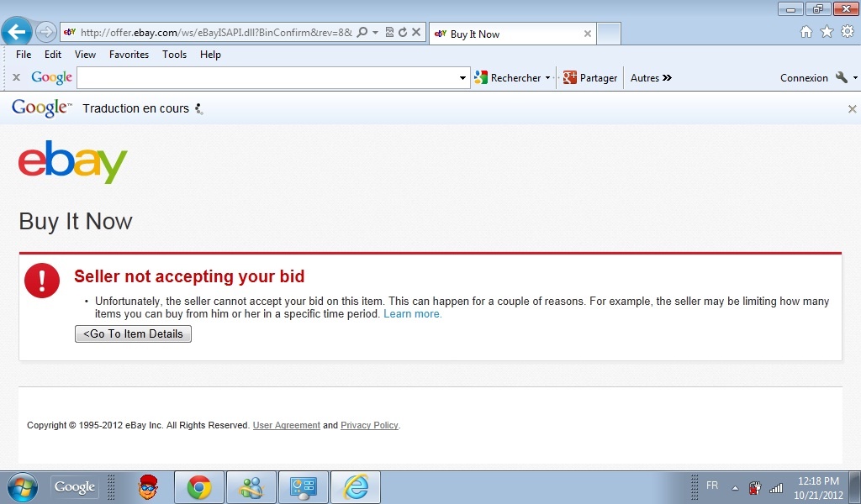Open Windows Start menu orb
This screenshot has width=861, height=504.
tap(22, 487)
